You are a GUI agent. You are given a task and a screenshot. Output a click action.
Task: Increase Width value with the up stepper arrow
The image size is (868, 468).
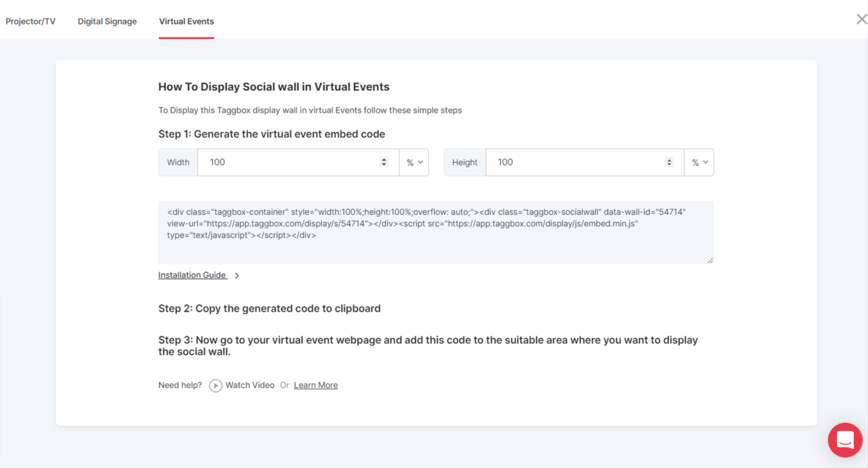coord(384,160)
